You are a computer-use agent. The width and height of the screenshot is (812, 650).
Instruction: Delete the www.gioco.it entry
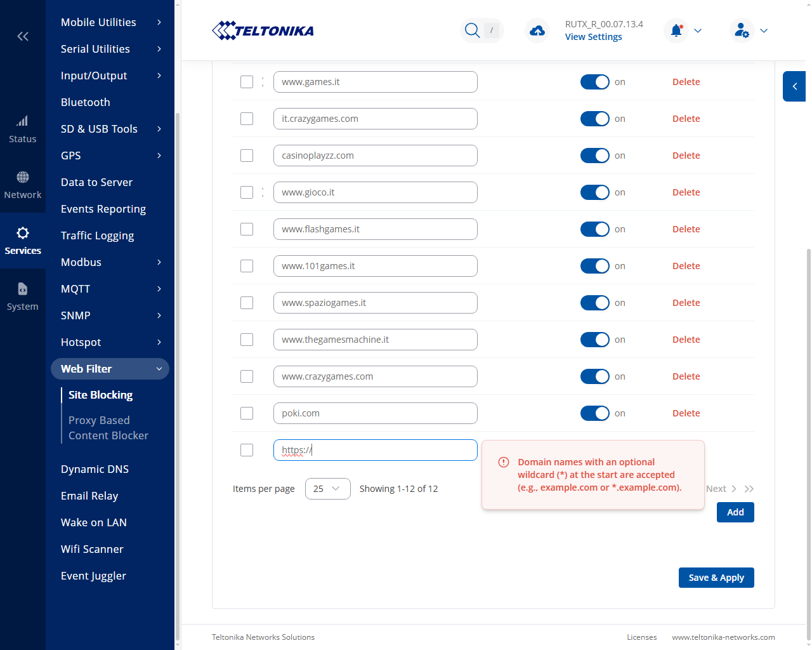coord(686,192)
